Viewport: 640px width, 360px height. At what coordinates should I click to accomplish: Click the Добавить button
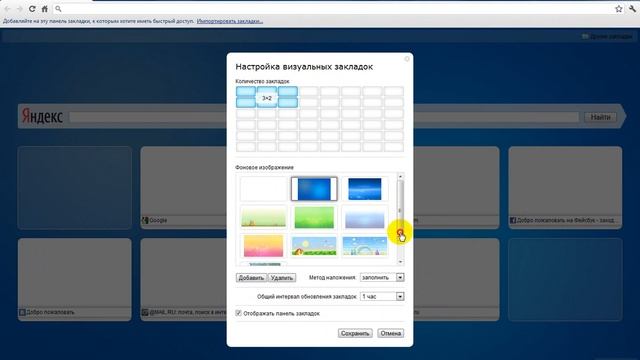[x=251, y=278]
